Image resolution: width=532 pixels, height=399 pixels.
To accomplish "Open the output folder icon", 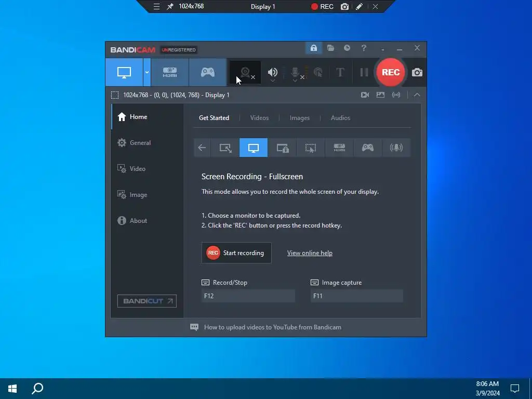I will point(330,48).
